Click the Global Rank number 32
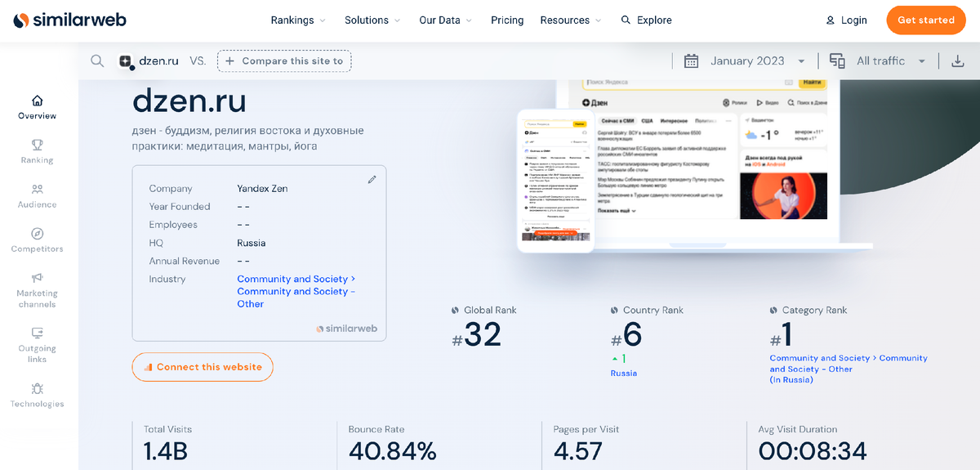The image size is (980, 470). coord(483,335)
